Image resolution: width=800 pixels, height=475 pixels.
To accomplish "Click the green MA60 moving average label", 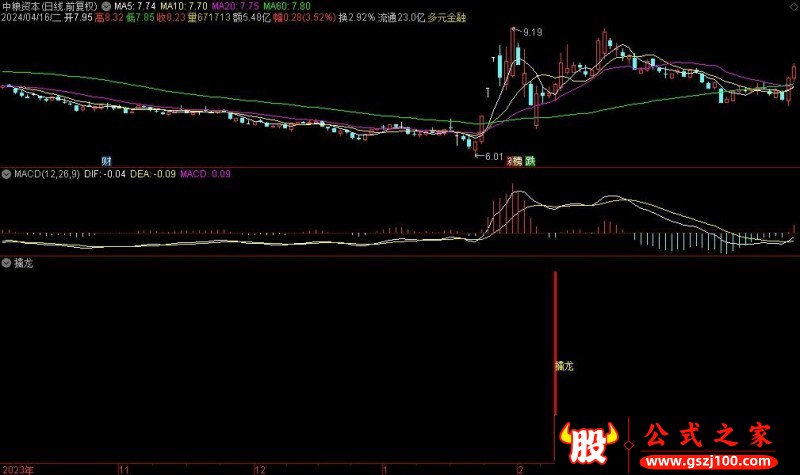I will (x=282, y=6).
